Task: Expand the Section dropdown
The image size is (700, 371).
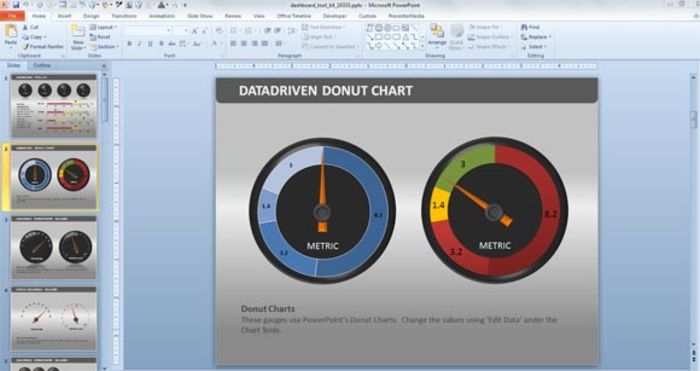Action: click(x=104, y=46)
